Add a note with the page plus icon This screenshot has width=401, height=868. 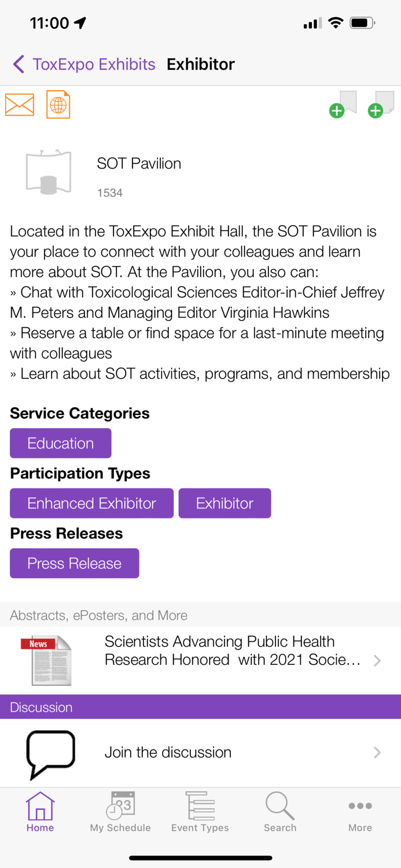pos(381,104)
